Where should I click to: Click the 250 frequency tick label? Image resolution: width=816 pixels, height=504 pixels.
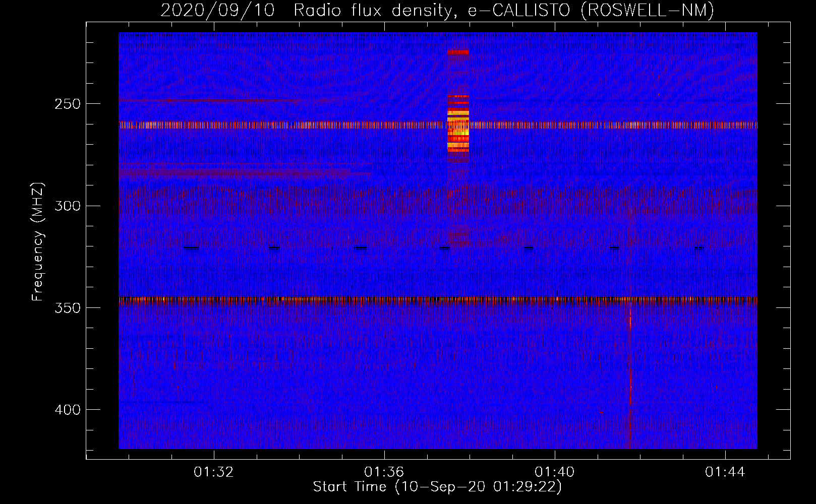(x=68, y=104)
